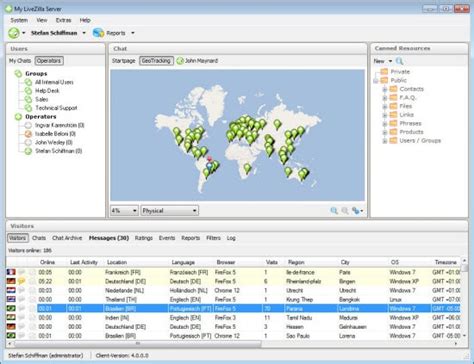
Task: Click the zoom in magnifier on map
Action: tap(334, 211)
